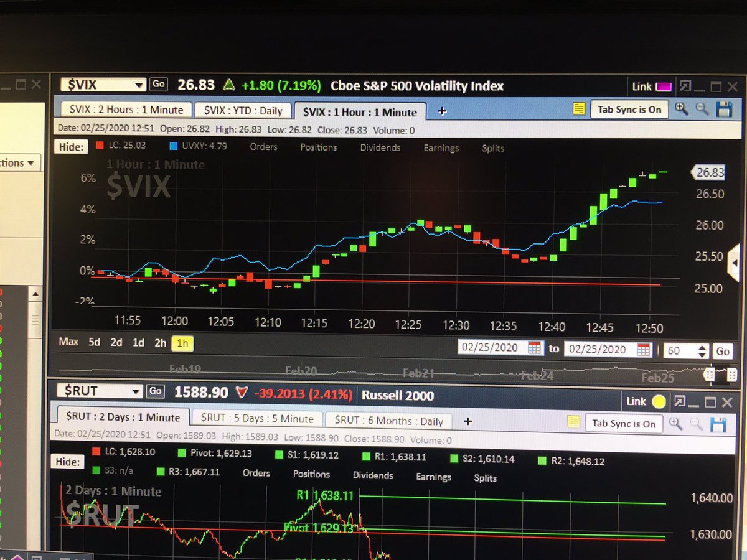Click the left panel scrollbar up arrow
The height and width of the screenshot is (560, 747).
[36, 294]
